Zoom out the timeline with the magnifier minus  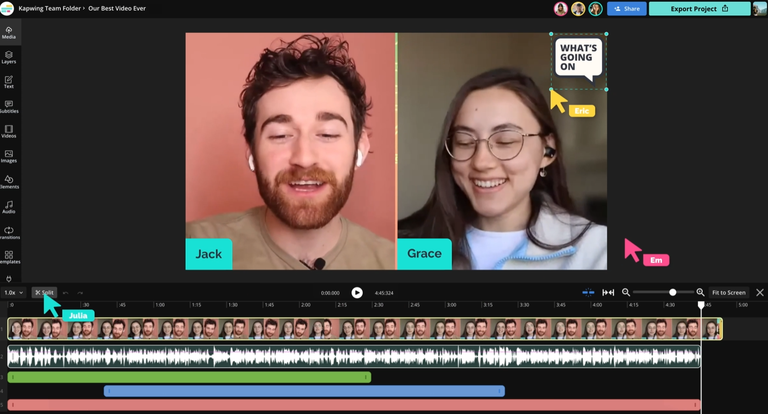pos(625,292)
